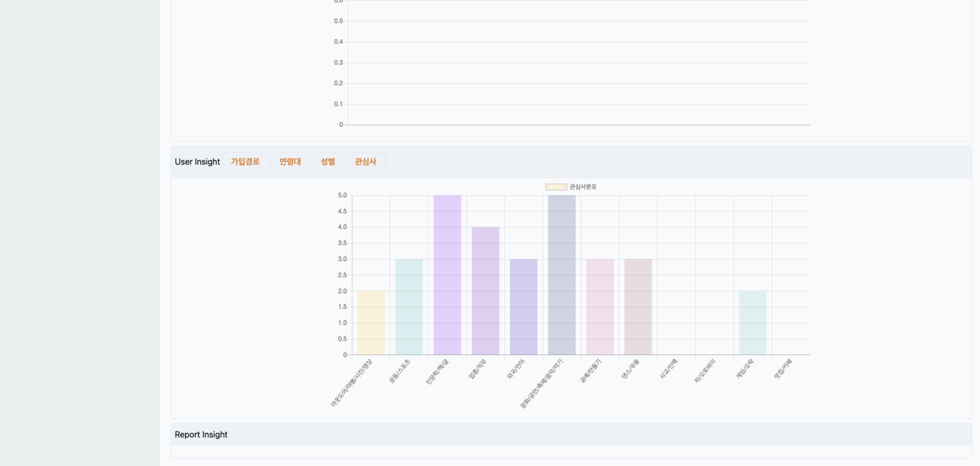Select the 인문학/책/글 purple bar
Screen dimensions: 980x466
(x=447, y=275)
